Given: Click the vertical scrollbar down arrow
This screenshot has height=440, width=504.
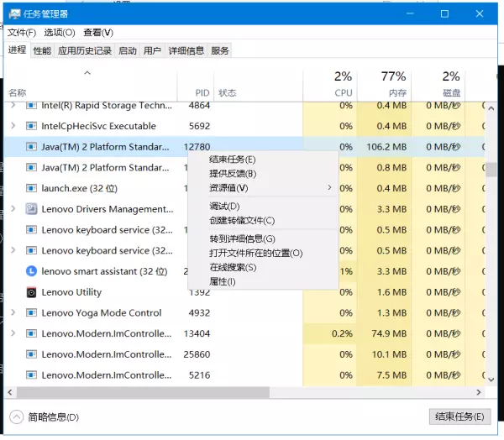Looking at the screenshot, I should (x=491, y=380).
